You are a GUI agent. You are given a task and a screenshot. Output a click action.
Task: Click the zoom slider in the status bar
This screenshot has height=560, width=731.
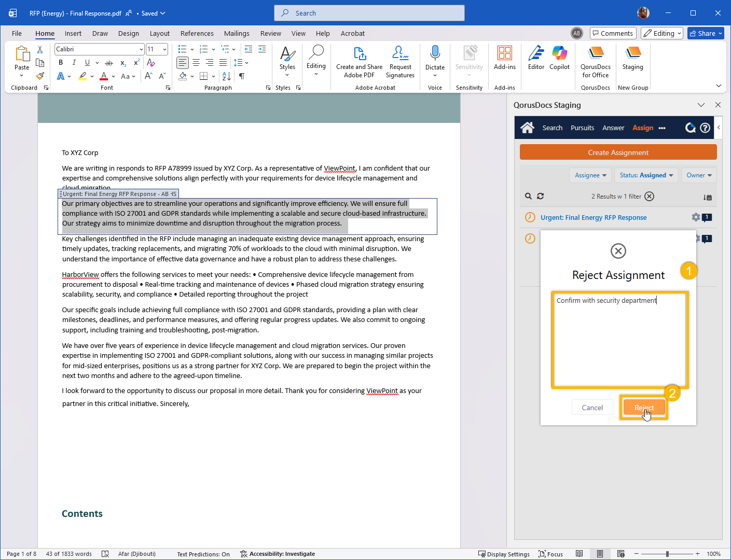[x=667, y=554]
